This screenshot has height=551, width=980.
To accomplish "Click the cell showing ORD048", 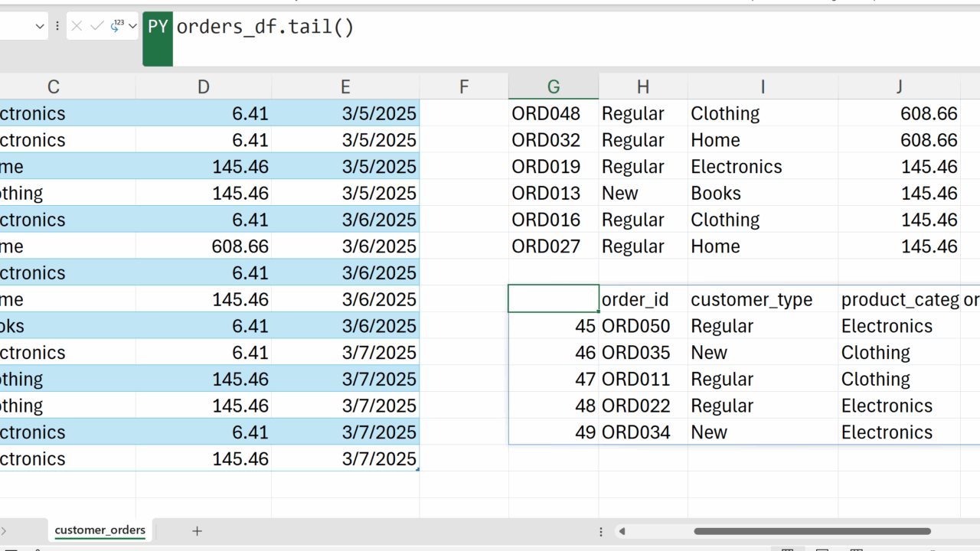I will point(546,113).
